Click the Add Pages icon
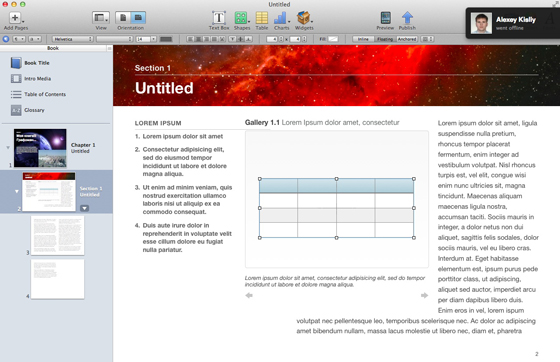 click(x=15, y=17)
